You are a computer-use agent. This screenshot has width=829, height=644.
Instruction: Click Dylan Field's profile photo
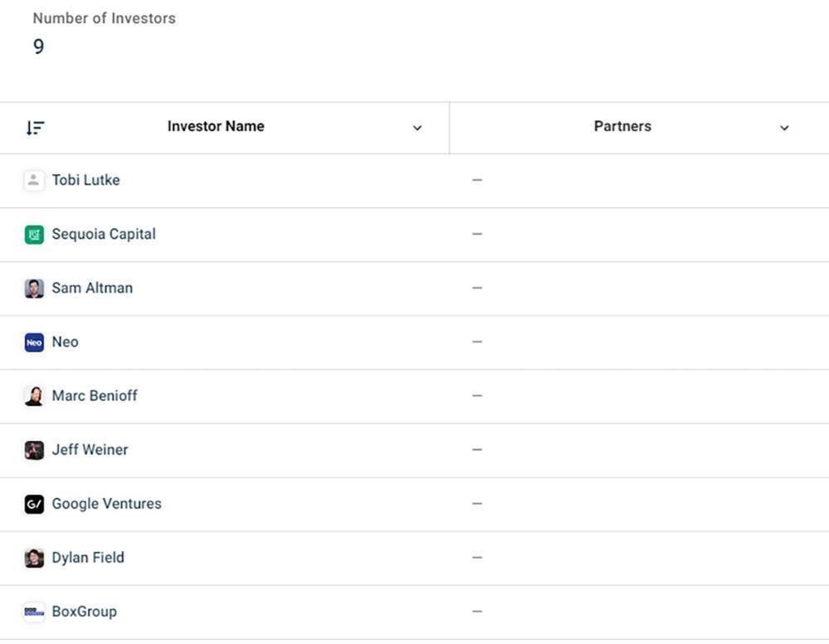[34, 558]
